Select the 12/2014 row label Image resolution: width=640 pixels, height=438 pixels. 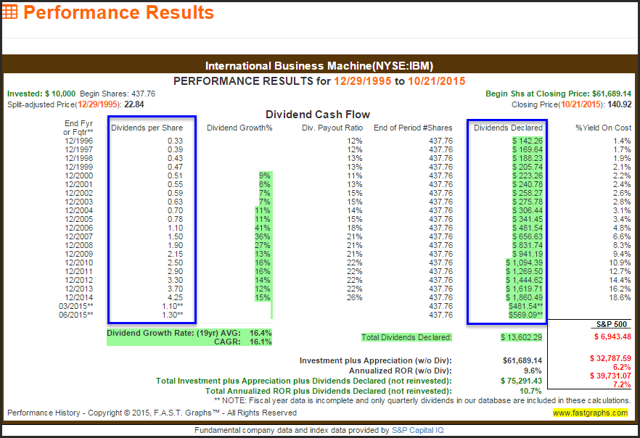click(x=79, y=297)
